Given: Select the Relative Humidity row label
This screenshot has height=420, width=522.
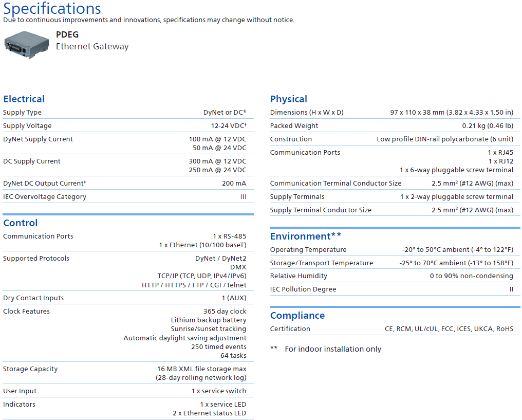Looking at the screenshot, I should 299,276.
